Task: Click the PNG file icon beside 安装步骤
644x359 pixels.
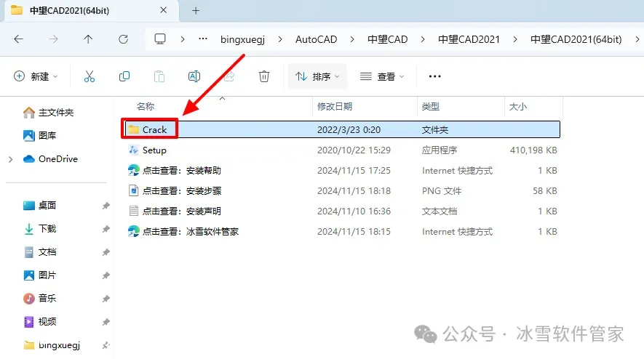Action: point(133,191)
